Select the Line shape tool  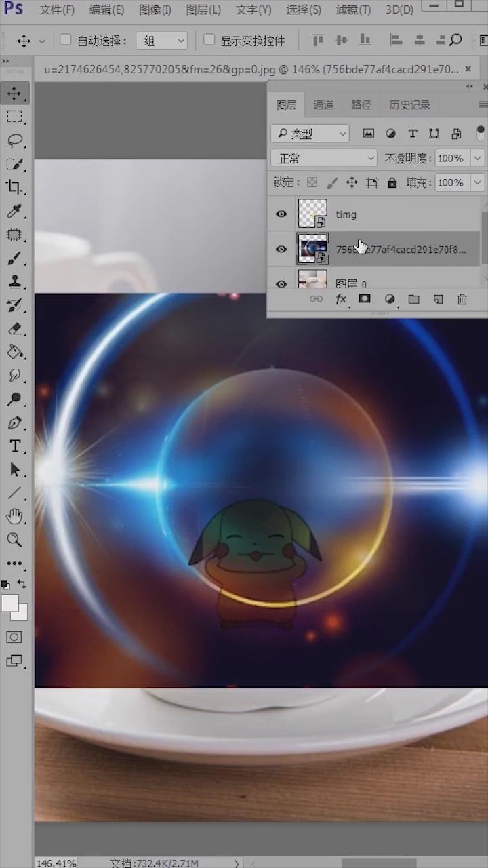coord(14,493)
